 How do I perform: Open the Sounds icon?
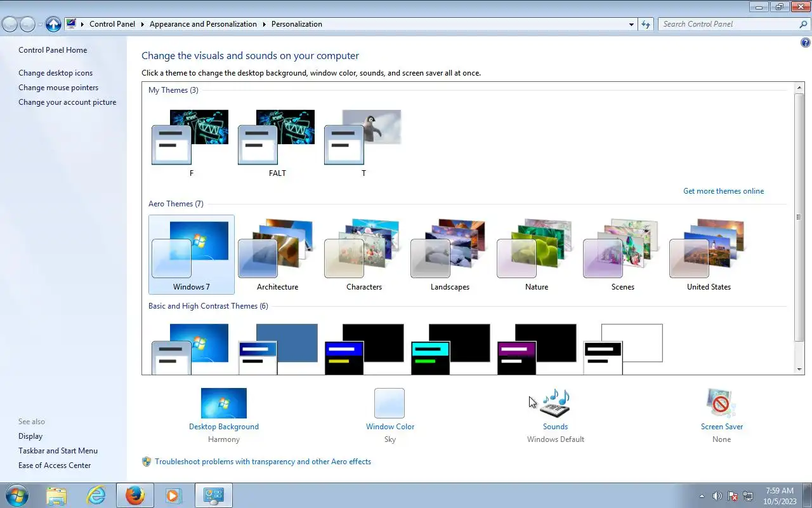tap(555, 403)
